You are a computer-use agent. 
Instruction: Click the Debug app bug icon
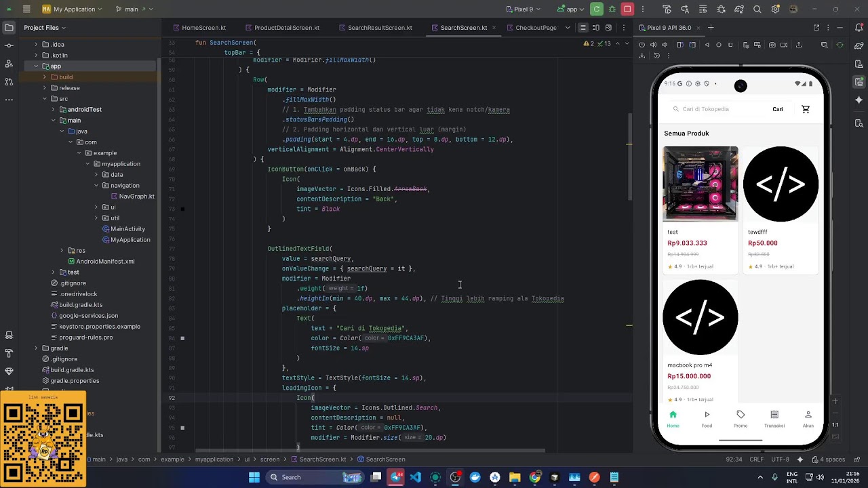[x=612, y=9]
